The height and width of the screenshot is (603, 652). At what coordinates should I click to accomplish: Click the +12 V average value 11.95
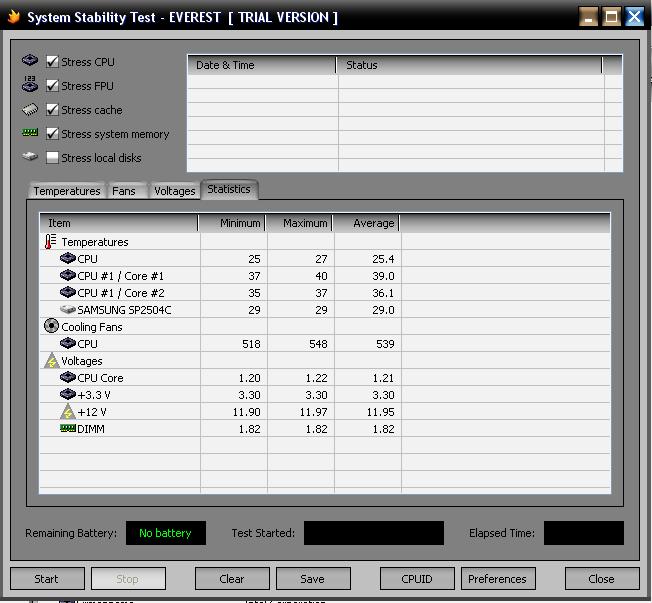tap(380, 412)
